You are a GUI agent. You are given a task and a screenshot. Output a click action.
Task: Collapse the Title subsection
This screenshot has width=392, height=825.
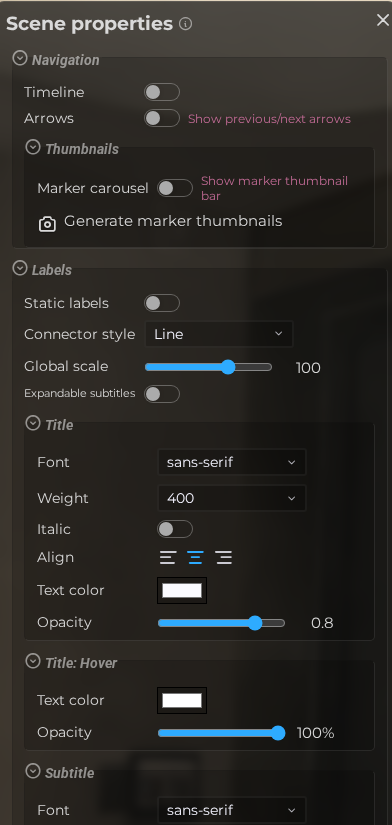point(33,423)
